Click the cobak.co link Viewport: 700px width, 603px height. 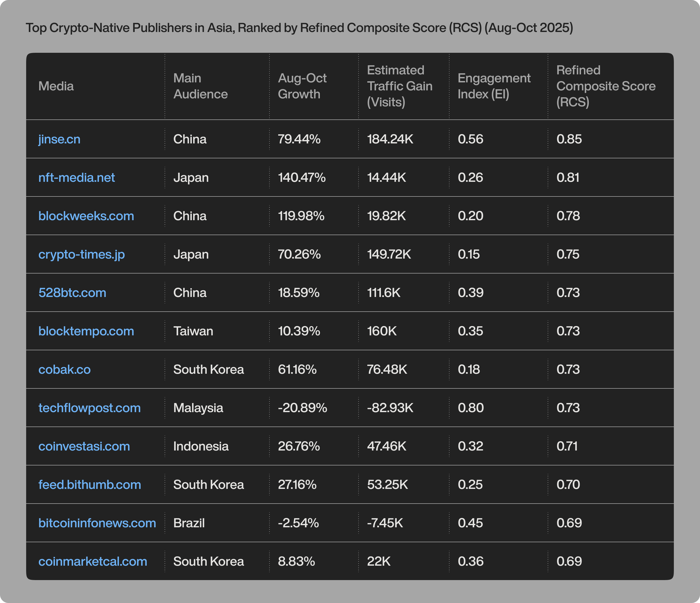[64, 369]
